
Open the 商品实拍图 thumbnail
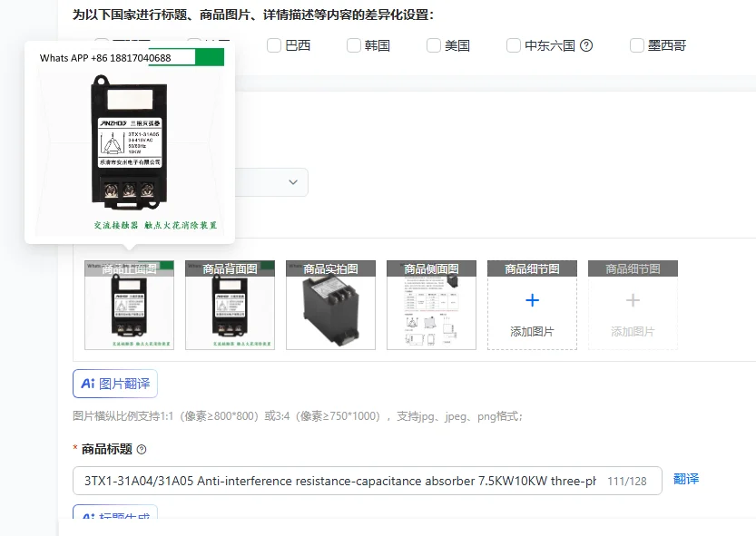pos(330,305)
